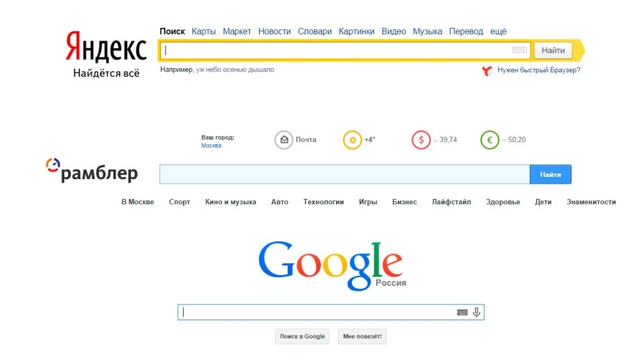The image size is (644, 362).
Task: Click the Google Россия logo
Action: (x=332, y=265)
